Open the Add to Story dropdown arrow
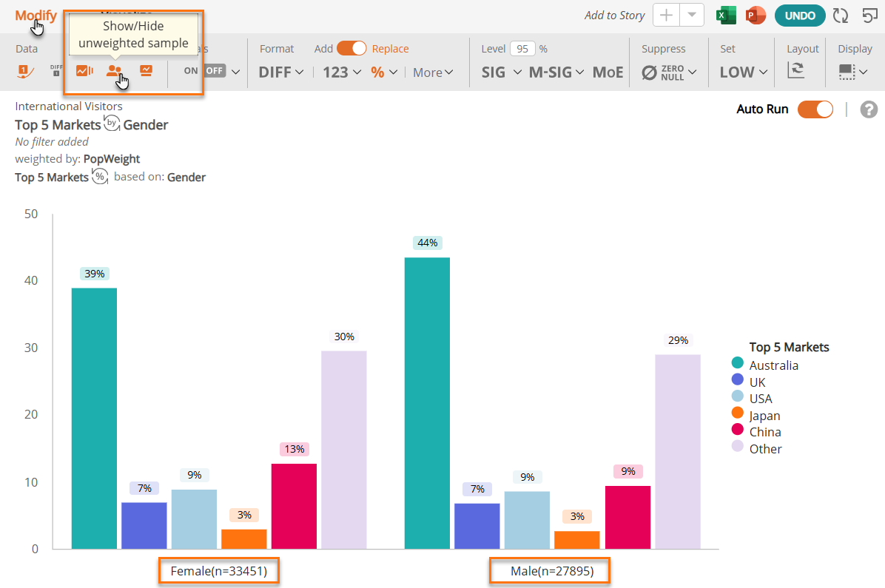The height and width of the screenshot is (588, 885). (x=691, y=16)
